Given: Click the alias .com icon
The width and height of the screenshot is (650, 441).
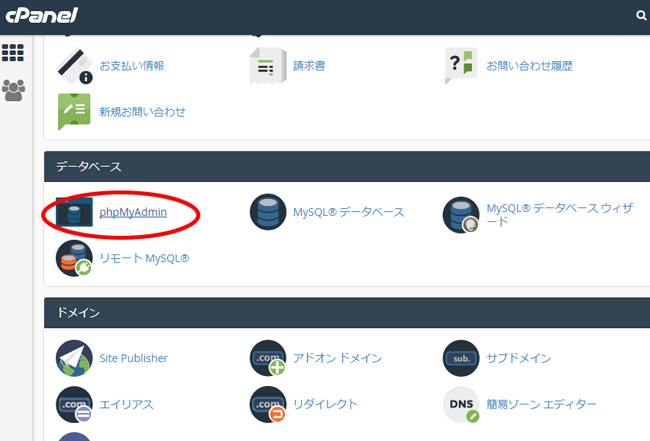Looking at the screenshot, I should coord(74,405).
